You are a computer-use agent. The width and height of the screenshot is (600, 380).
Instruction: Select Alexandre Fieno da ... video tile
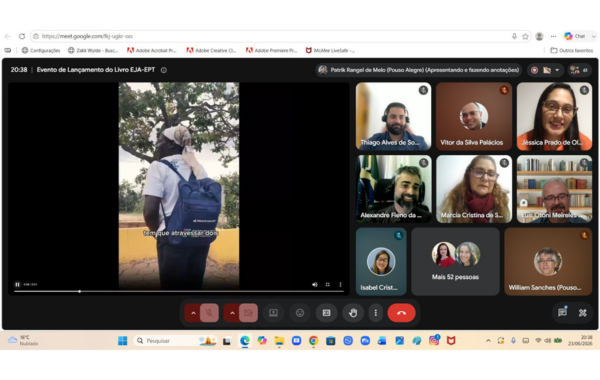pyautogui.click(x=393, y=189)
